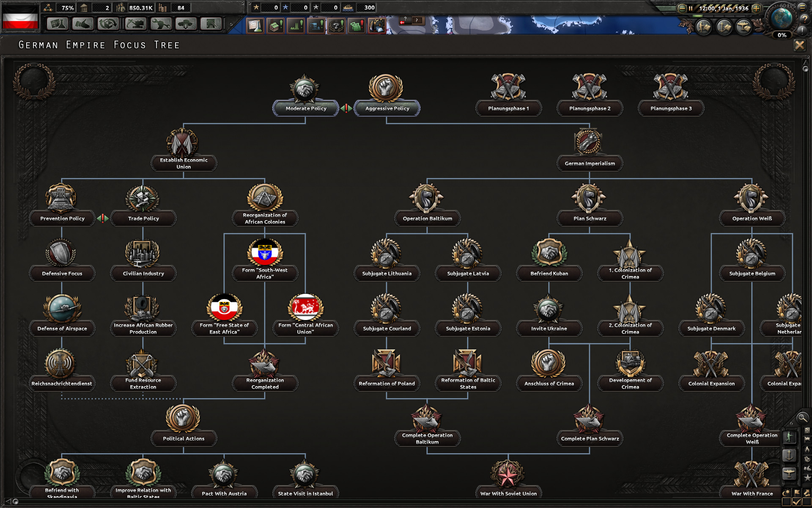The height and width of the screenshot is (508, 812).
Task: Click the Planungsphase 1 focus icon
Action: (x=508, y=87)
